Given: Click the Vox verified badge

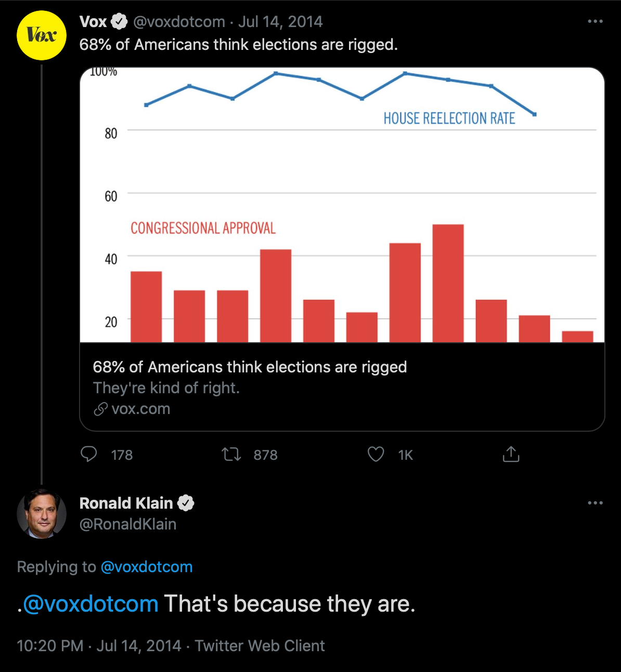Looking at the screenshot, I should point(119,22).
